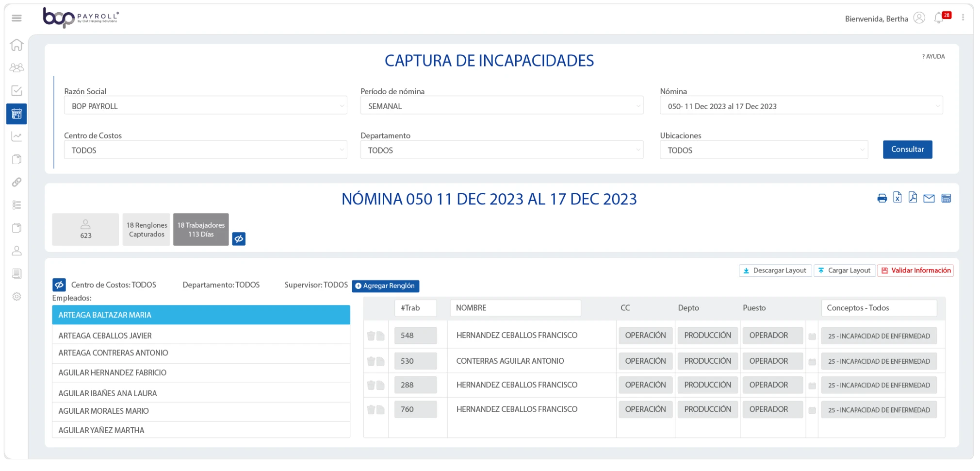
Task: Select employee AGUILAR MORALES MARIO
Action: pos(201,411)
